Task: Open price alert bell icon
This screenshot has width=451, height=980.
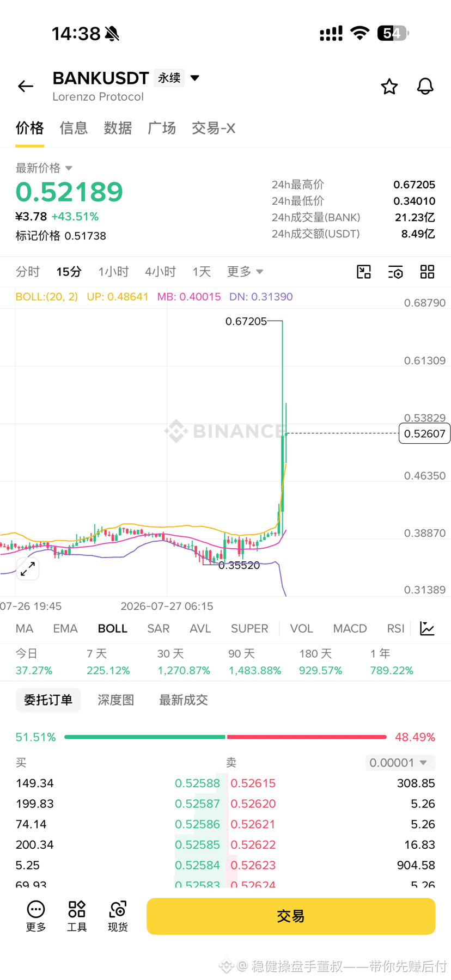Action: point(425,87)
